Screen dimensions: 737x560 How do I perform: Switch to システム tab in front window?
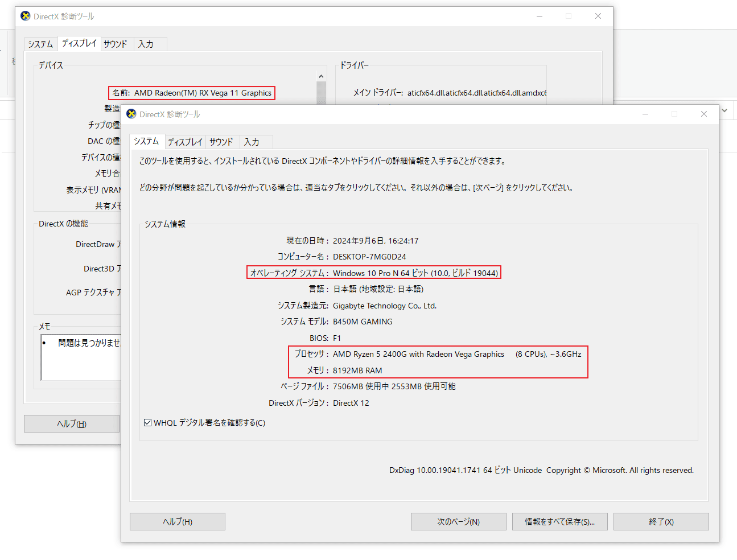tap(146, 141)
